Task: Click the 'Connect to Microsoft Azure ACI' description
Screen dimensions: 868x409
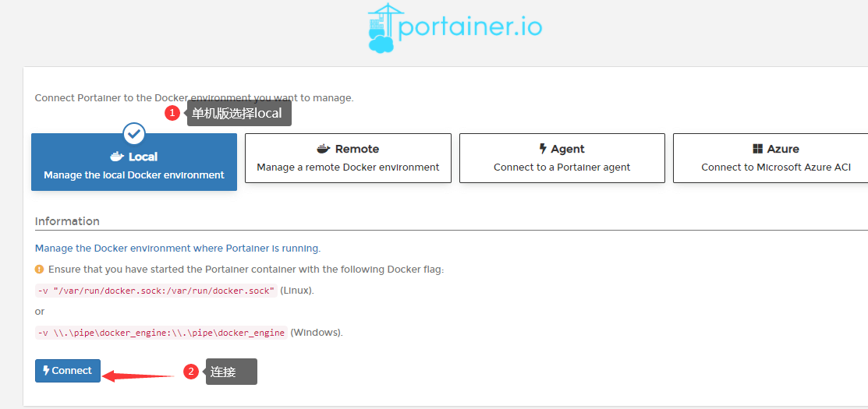Action: [776, 167]
